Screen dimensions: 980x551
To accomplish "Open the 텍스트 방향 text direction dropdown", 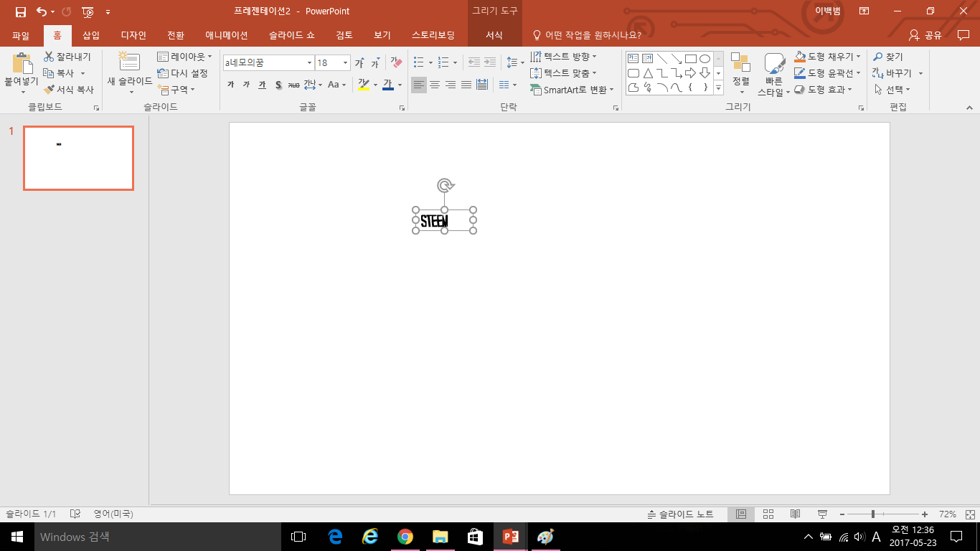I will (x=563, y=57).
